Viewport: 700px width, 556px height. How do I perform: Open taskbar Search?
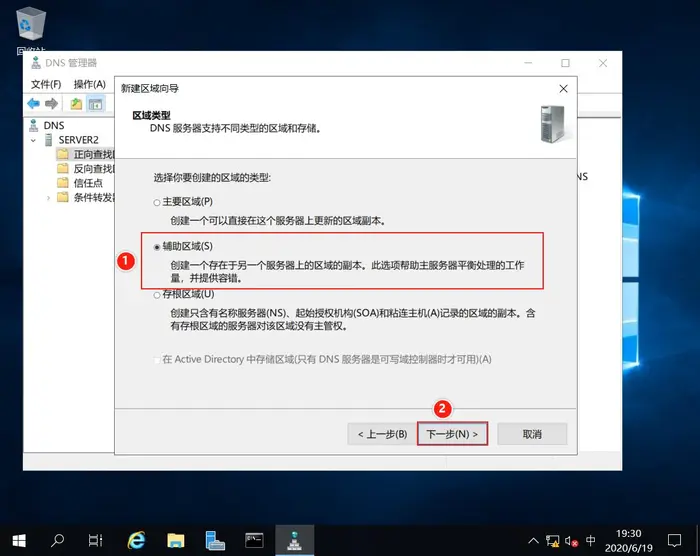[x=58, y=541]
